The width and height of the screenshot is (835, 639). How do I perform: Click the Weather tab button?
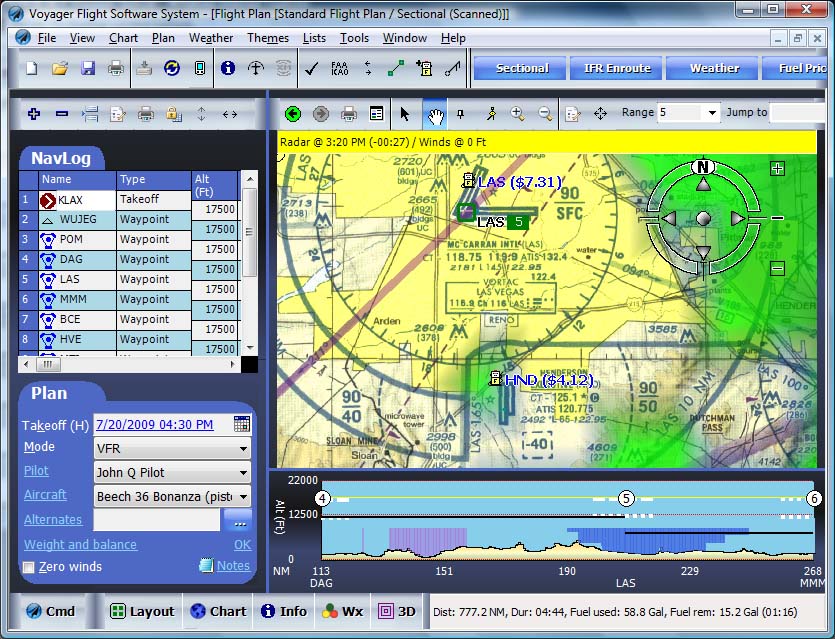[714, 68]
